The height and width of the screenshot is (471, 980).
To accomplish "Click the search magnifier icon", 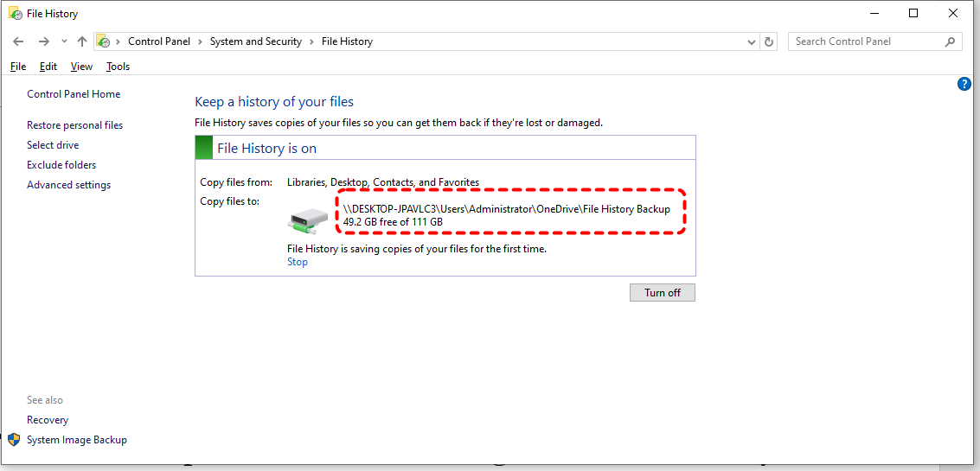I will click(x=950, y=41).
